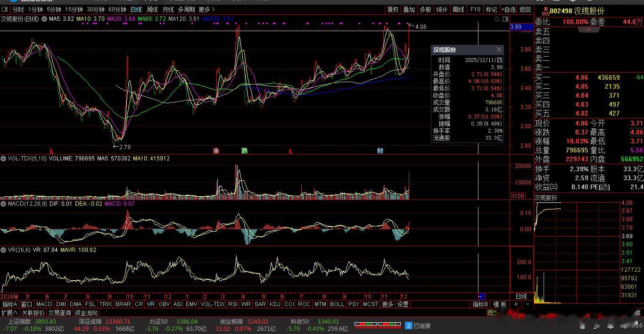Image resolution: width=644 pixels, height=334 pixels.
Task: Click the 财 marker on the chart
Action: 380,151
